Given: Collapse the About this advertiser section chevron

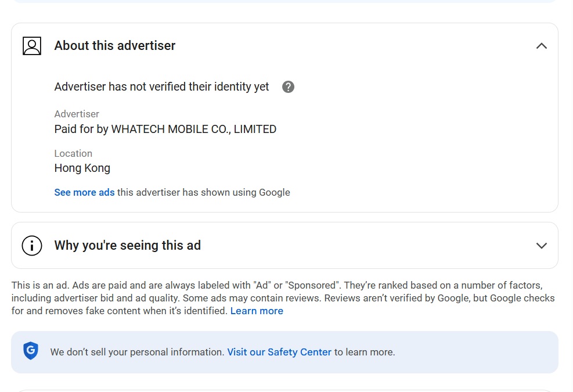Looking at the screenshot, I should (x=542, y=46).
